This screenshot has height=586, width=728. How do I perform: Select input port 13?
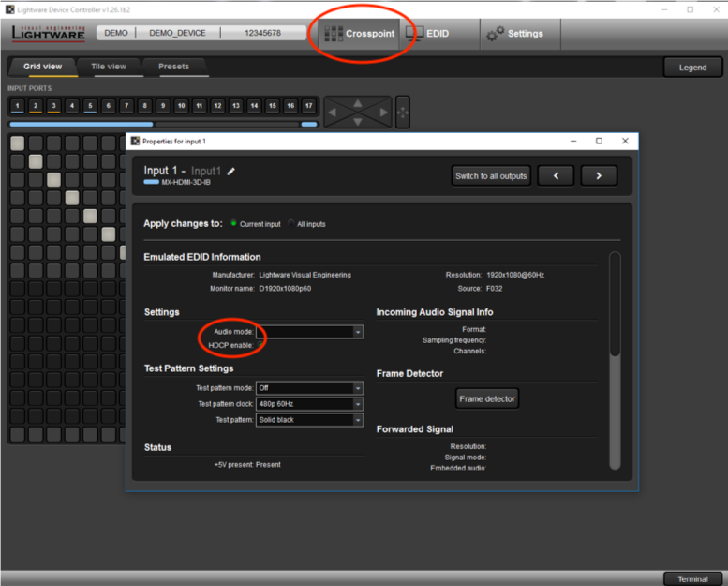236,106
